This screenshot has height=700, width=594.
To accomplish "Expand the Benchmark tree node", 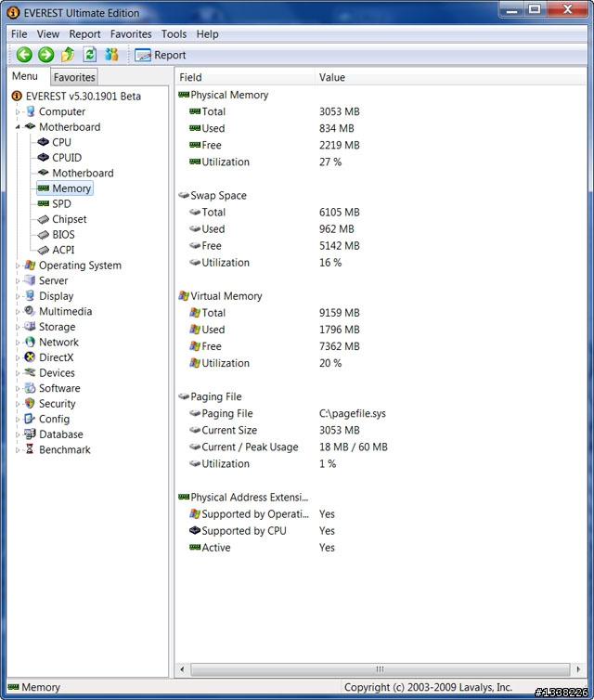I will point(18,450).
